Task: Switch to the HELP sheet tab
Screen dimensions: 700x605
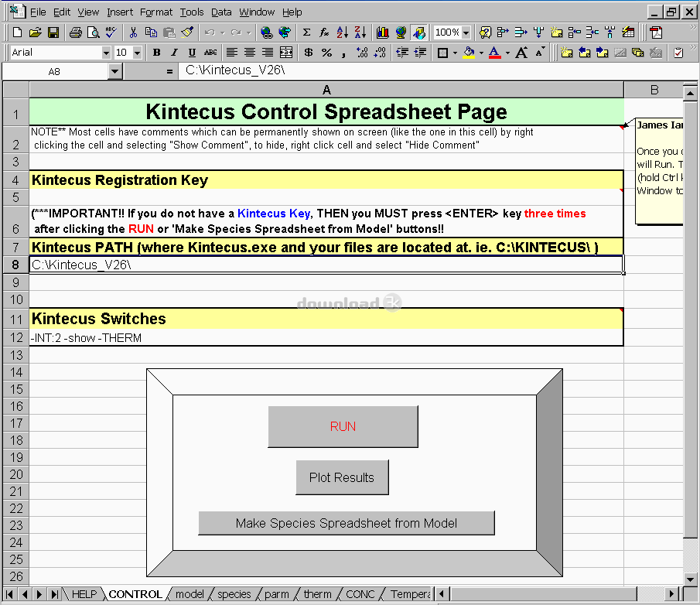Action: (84, 594)
